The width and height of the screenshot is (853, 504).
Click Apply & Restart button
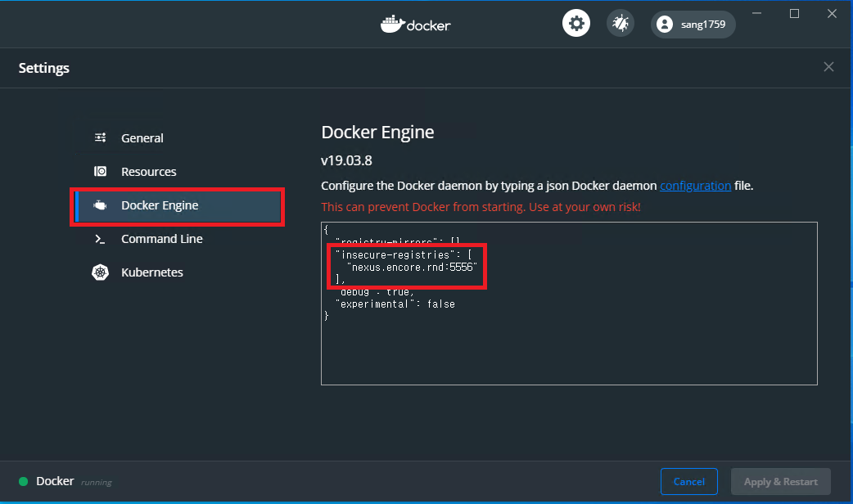[781, 482]
